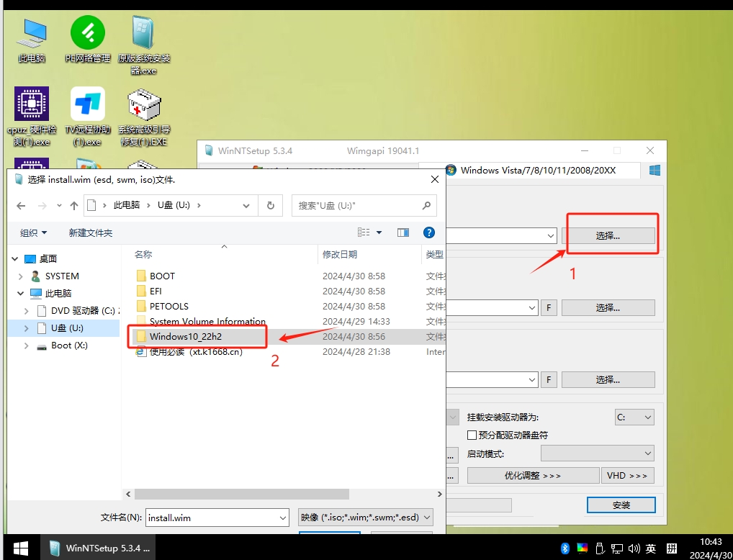The width and height of the screenshot is (733, 560).
Task: Select System Volume Information folder
Action: tap(207, 321)
